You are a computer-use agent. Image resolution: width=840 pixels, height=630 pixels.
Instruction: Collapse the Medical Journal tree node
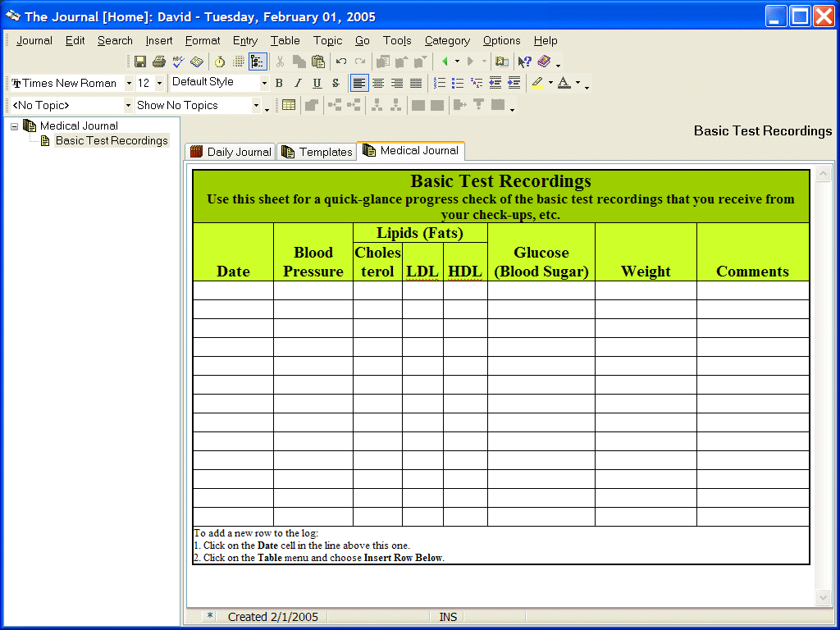click(14, 126)
